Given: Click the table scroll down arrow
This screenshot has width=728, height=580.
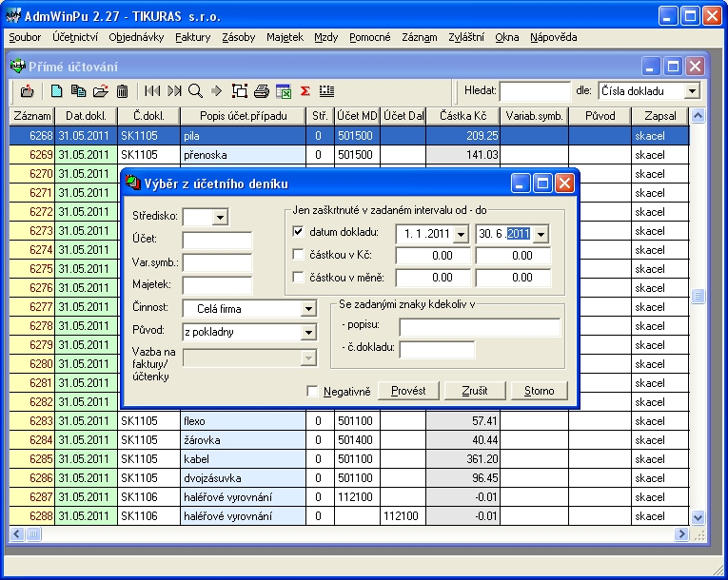Looking at the screenshot, I should [x=698, y=517].
